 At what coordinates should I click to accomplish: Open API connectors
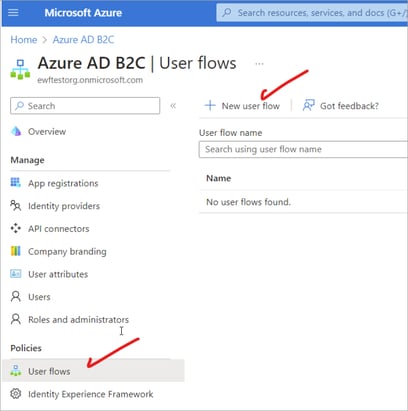[59, 229]
